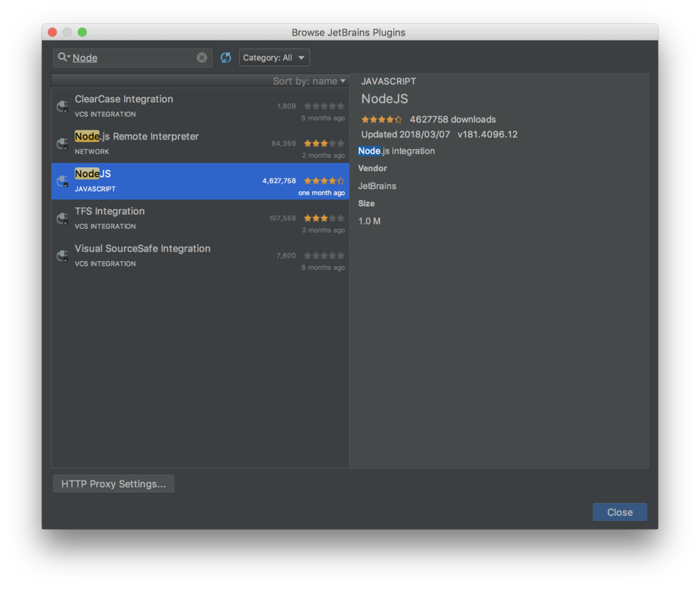Click the green zoom window button
700x589 pixels.
click(x=82, y=32)
